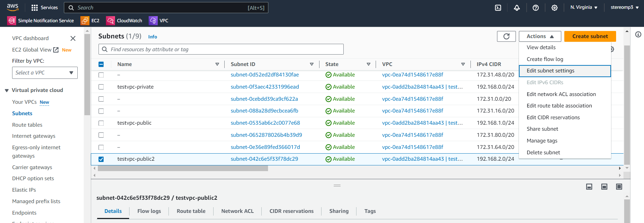
Task: Choose Edit subnet settings menu item
Action: 565,71
